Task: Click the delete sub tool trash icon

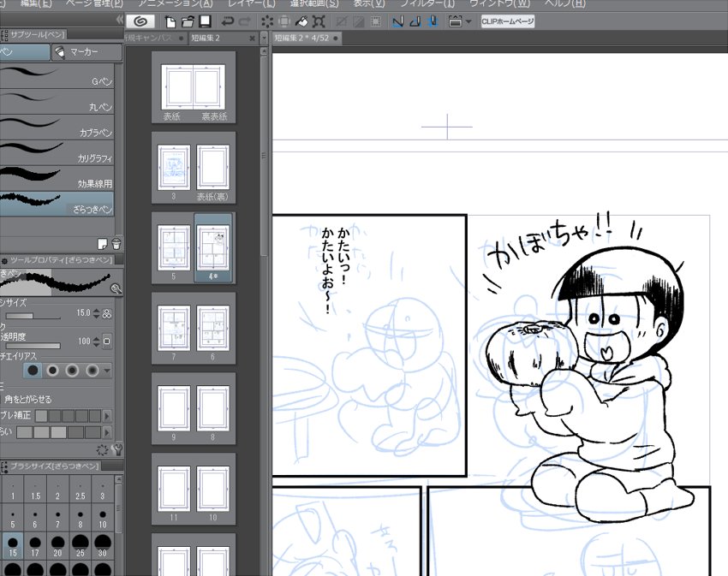Action: pyautogui.click(x=116, y=243)
